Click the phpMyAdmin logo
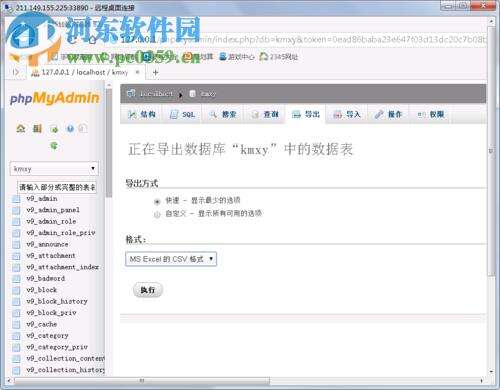Screen dimensions: 500x390 (55, 98)
